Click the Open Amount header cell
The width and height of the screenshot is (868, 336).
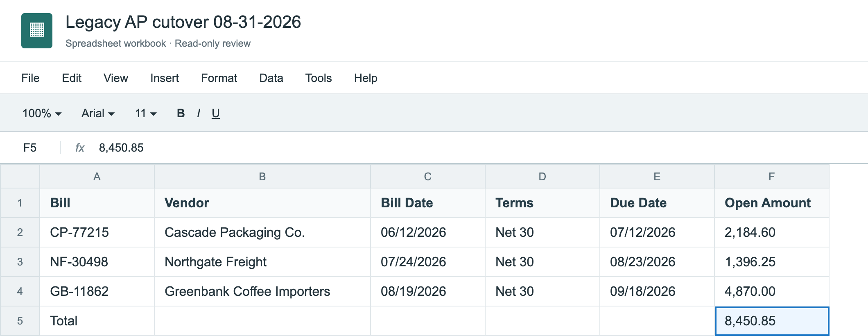click(x=772, y=203)
